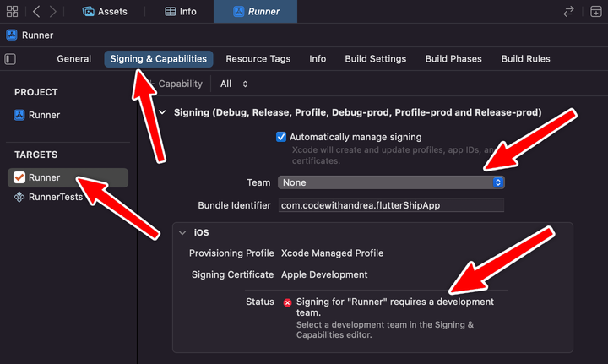
Task: Go forward with the right chevron
Action: pyautogui.click(x=52, y=11)
